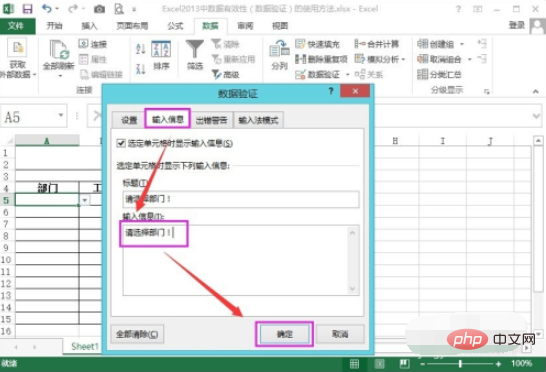Click the print preview icon in title bar

pos(119,9)
